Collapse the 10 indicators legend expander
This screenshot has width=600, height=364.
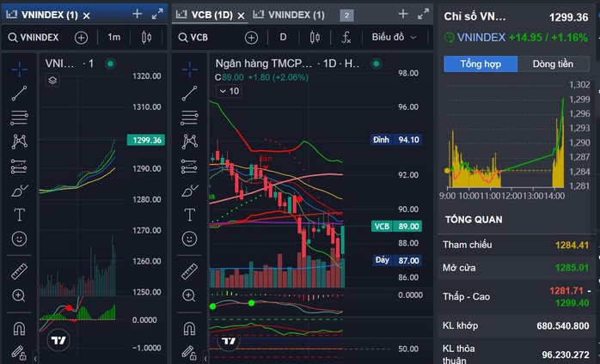(229, 91)
